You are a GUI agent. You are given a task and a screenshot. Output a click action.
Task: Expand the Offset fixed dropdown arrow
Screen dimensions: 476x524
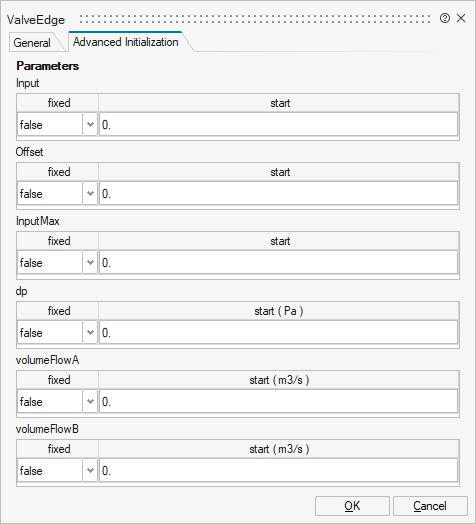pyautogui.click(x=90, y=193)
